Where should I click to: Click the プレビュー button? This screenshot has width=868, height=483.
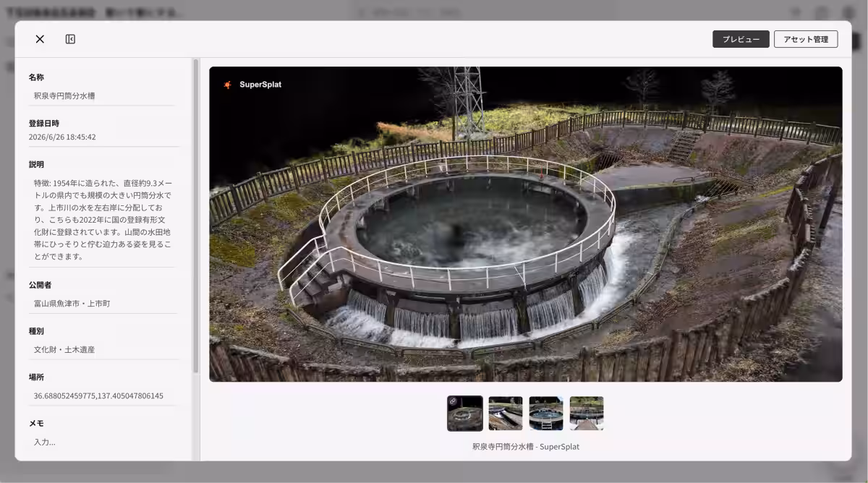[741, 39]
